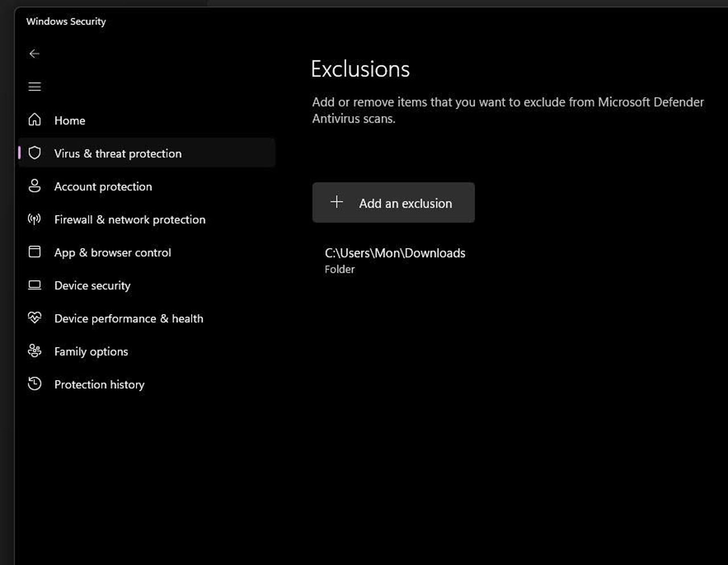The image size is (728, 565).
Task: Select the Protection history clock icon
Action: 34,384
